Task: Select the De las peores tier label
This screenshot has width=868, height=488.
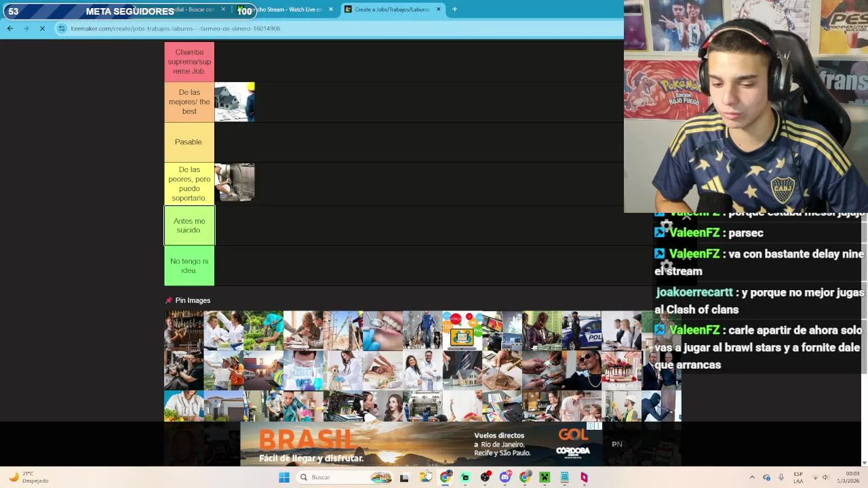Action: [x=189, y=184]
